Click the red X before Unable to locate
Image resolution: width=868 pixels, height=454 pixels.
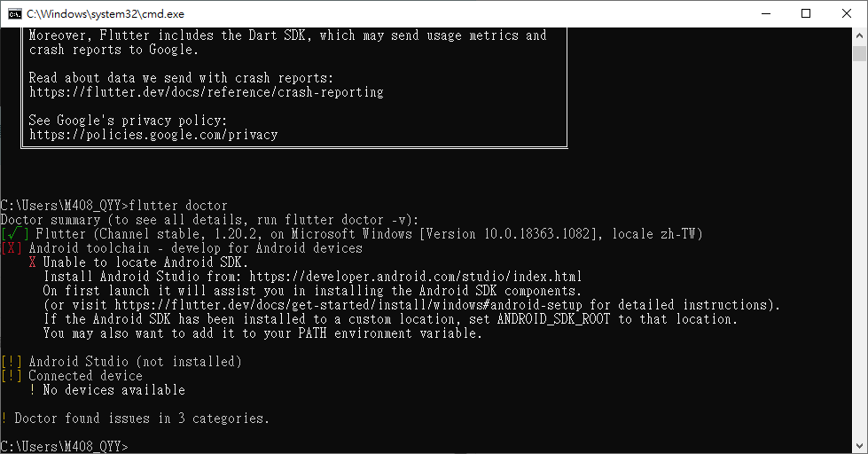click(x=33, y=262)
